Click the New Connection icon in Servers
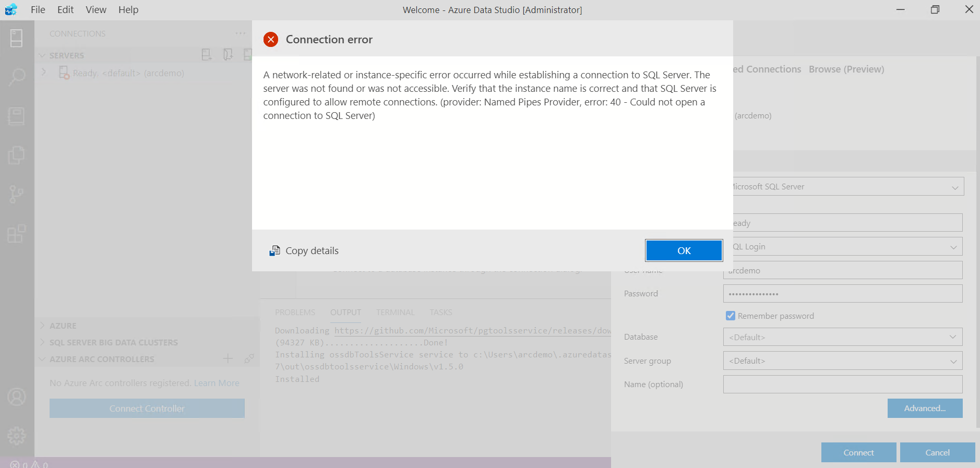980x468 pixels. point(207,55)
